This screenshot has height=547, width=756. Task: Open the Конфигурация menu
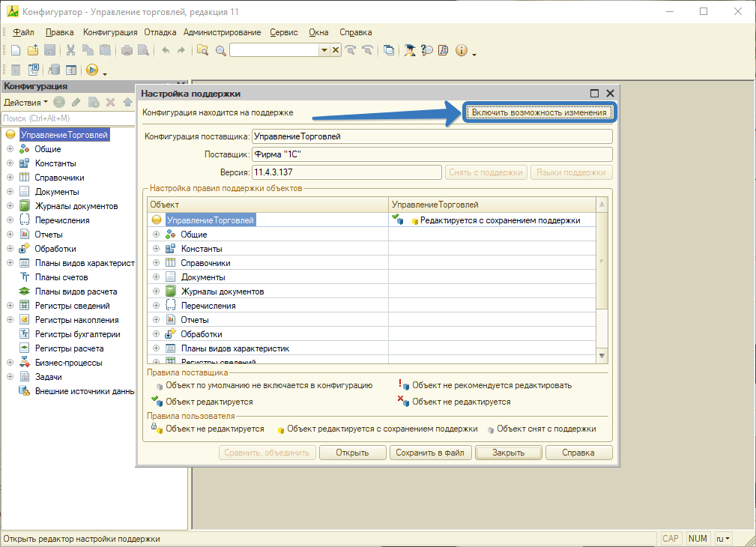pos(110,32)
